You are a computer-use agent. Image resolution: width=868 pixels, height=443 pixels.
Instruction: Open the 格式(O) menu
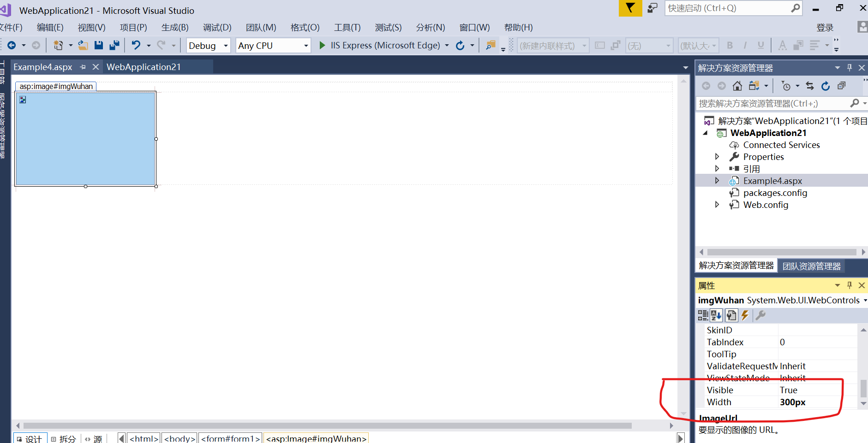(x=304, y=27)
